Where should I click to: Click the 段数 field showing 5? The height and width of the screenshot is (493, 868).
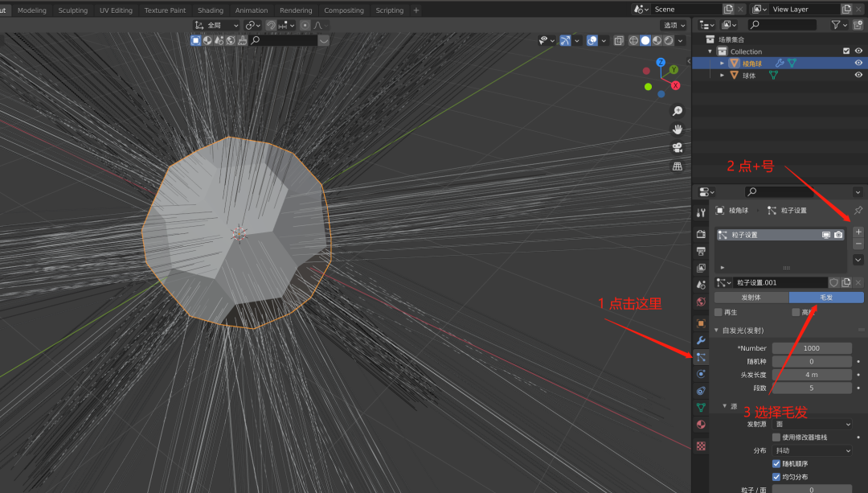[x=812, y=388]
